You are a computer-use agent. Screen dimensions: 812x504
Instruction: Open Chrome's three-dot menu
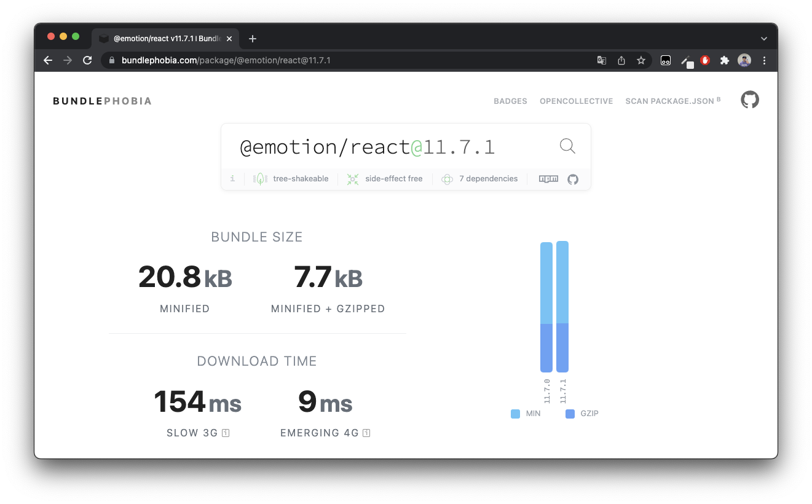point(764,60)
